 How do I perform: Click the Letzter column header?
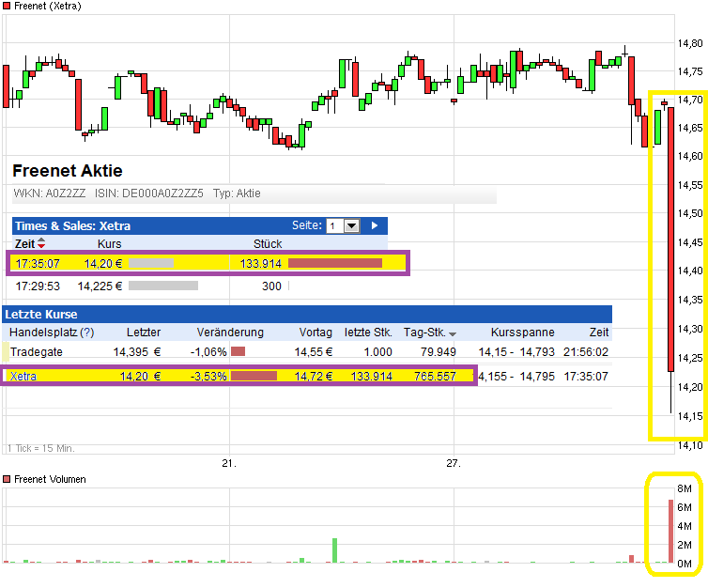pos(144,333)
